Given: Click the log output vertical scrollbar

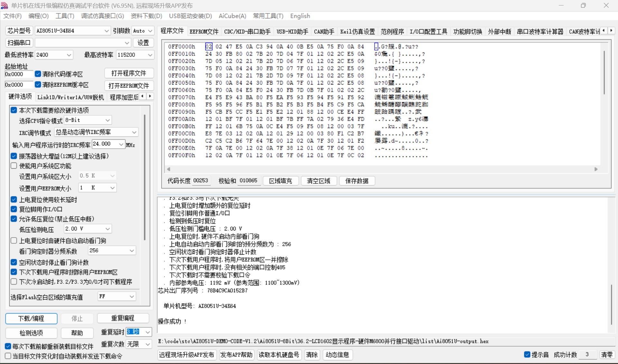Looking at the screenshot, I should [611, 304].
